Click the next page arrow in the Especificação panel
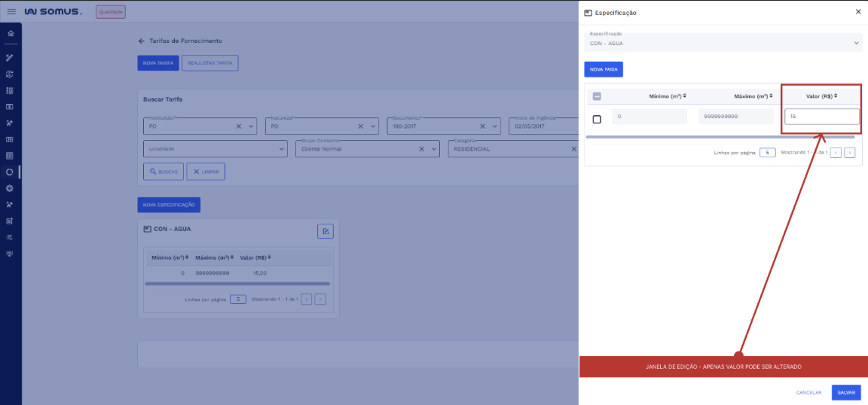Screen dimensions: 868x405 [849, 152]
